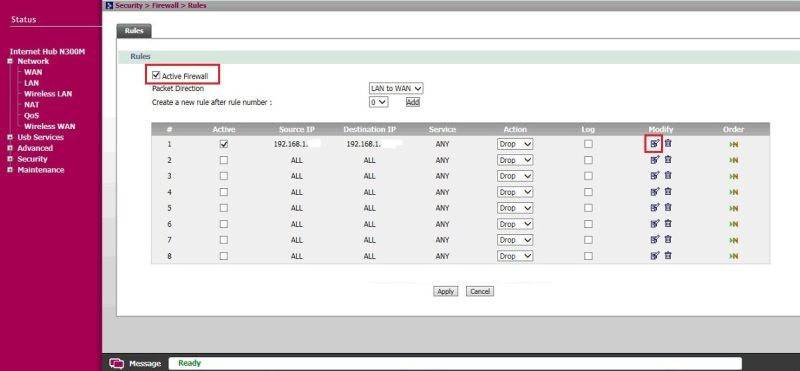Screen dimensions: 800x371
Task: Expand the Advanced tree section
Action: 10,148
